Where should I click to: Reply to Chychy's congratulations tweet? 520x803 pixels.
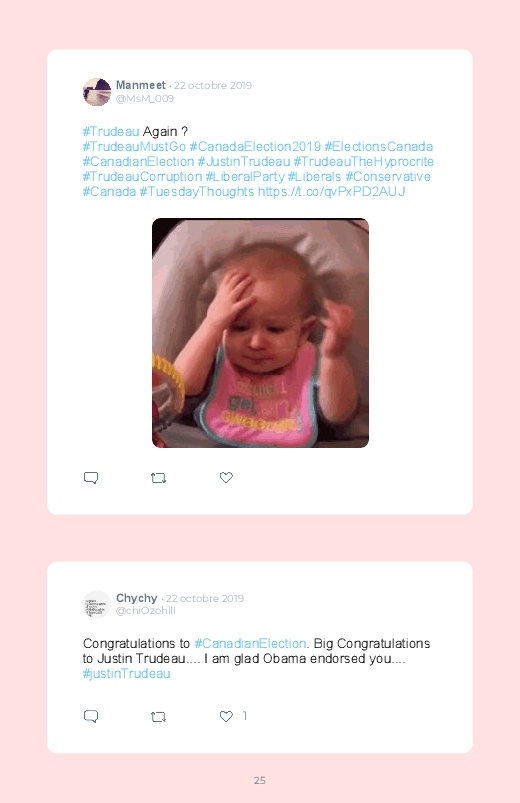(91, 716)
